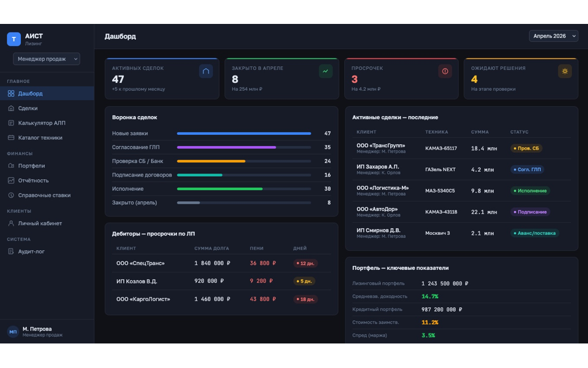
Task: Open the Сделки menu item
Action: click(x=47, y=108)
